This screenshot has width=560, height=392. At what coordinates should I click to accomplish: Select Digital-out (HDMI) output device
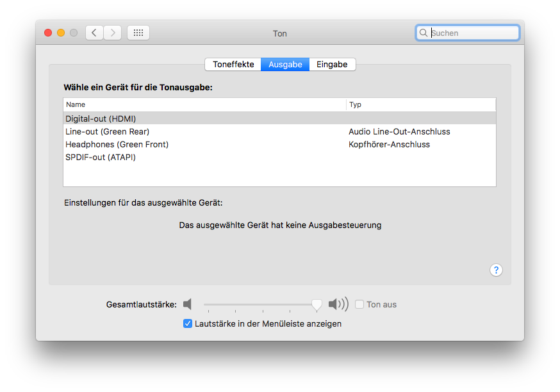tap(279, 118)
